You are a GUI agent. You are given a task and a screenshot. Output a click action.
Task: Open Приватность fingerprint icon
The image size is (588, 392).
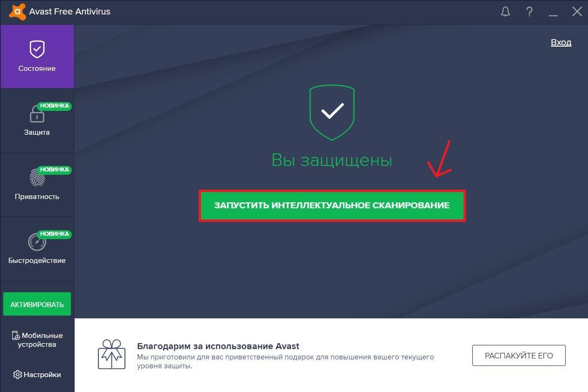[37, 178]
